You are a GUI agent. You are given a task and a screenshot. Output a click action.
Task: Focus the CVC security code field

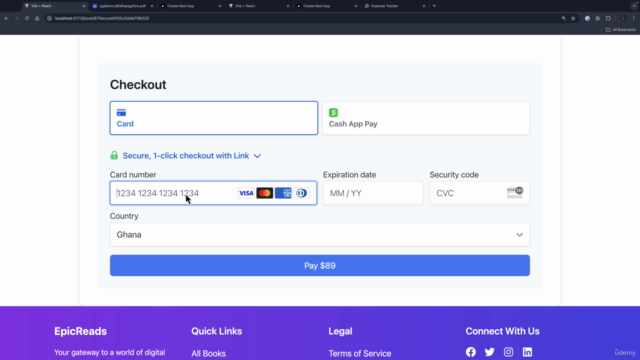(480, 193)
